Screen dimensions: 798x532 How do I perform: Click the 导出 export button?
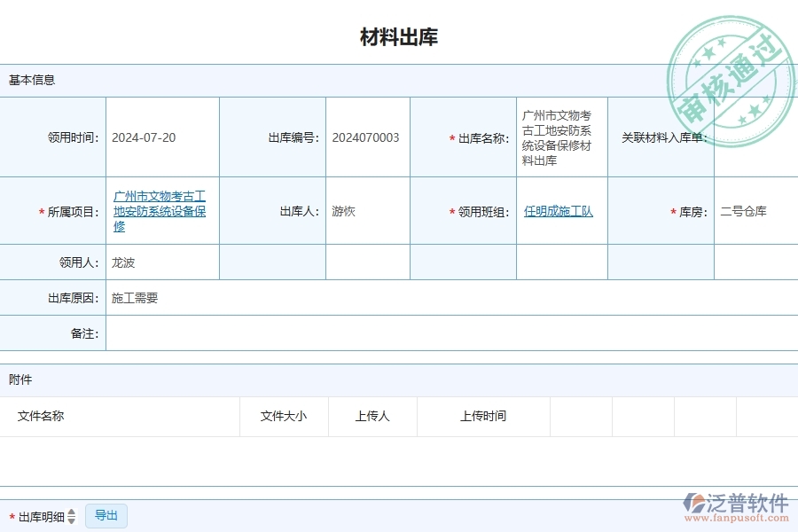106,515
